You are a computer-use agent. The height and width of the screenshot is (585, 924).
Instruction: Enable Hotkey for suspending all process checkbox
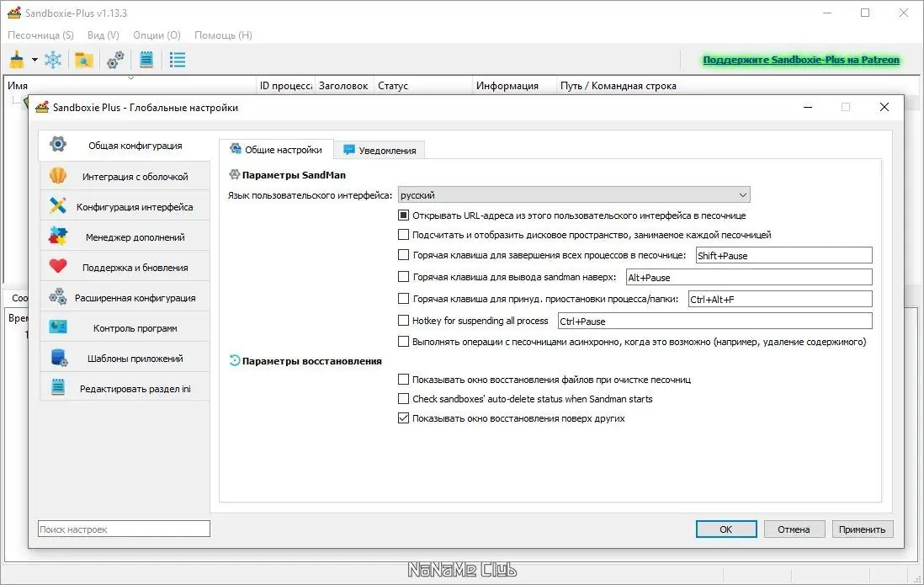(x=403, y=320)
